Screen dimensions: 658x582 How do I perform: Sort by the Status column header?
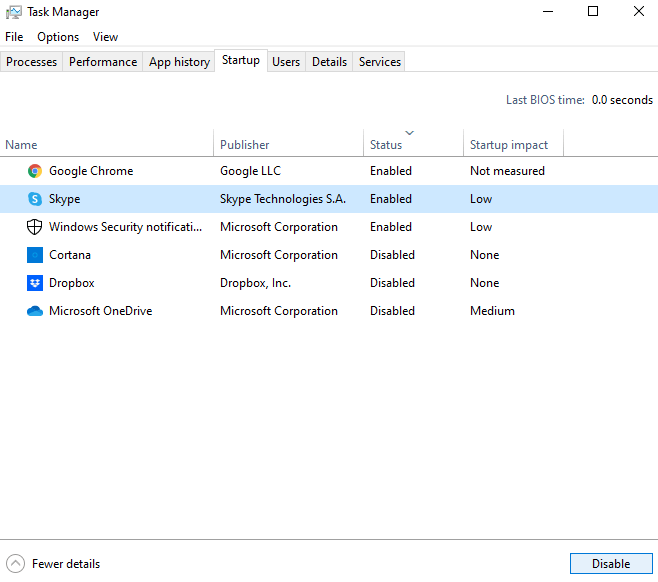coord(413,144)
